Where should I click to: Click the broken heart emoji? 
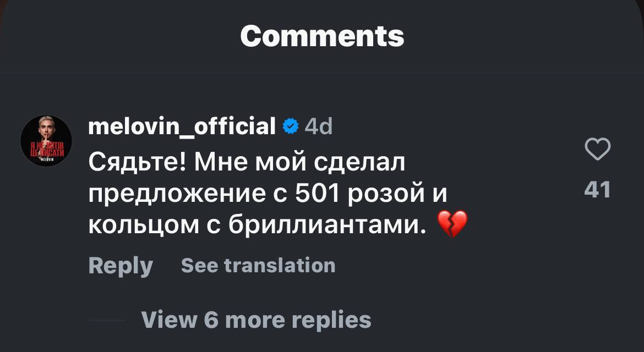(452, 224)
